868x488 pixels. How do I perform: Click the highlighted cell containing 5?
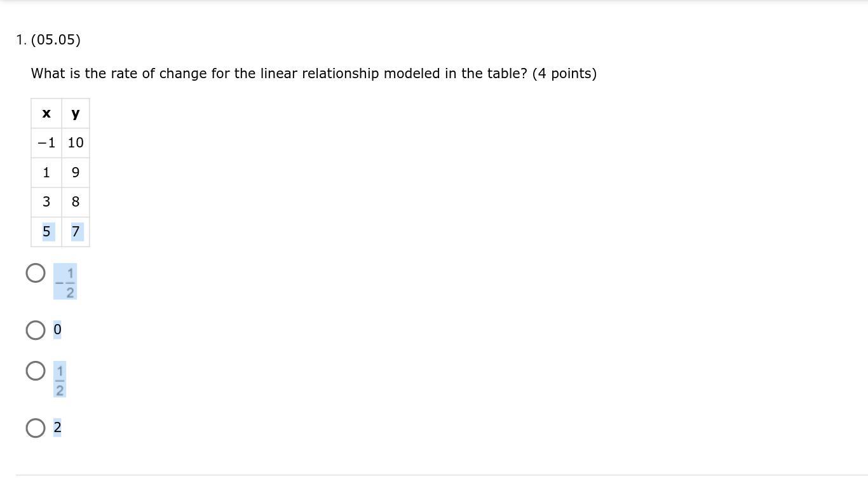point(46,232)
